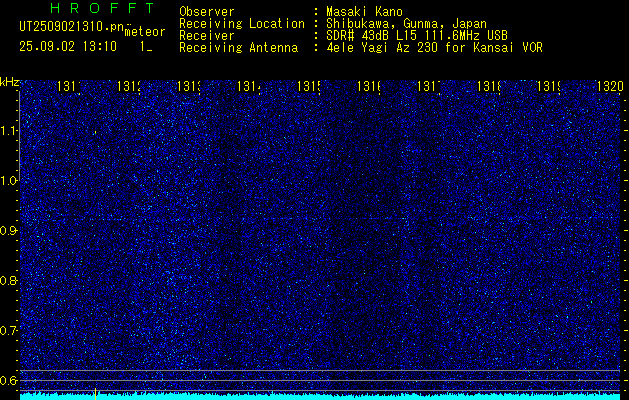Image resolution: width=629 pixels, height=400 pixels.
Task: Click the Observer label
Action: [x=207, y=11]
